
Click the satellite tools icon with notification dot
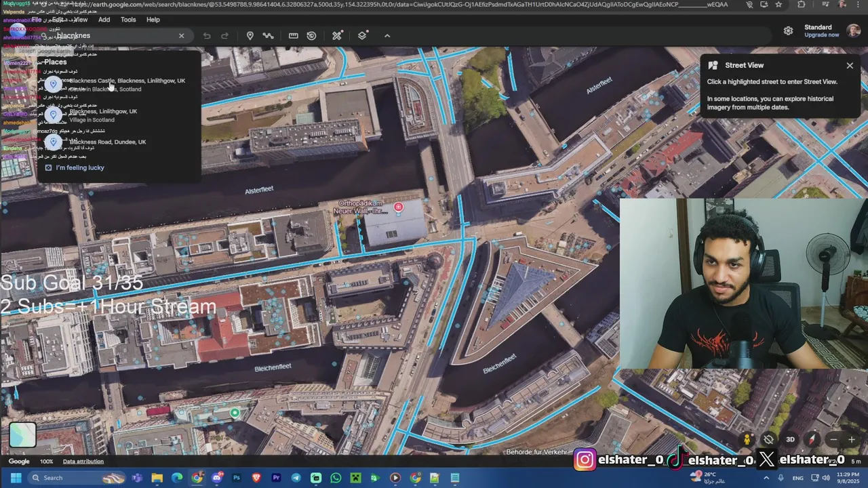(337, 36)
